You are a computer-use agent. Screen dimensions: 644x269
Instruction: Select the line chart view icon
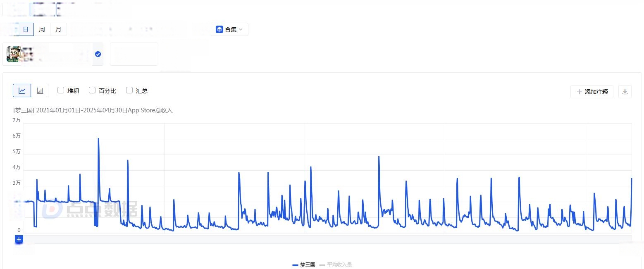tap(22, 90)
